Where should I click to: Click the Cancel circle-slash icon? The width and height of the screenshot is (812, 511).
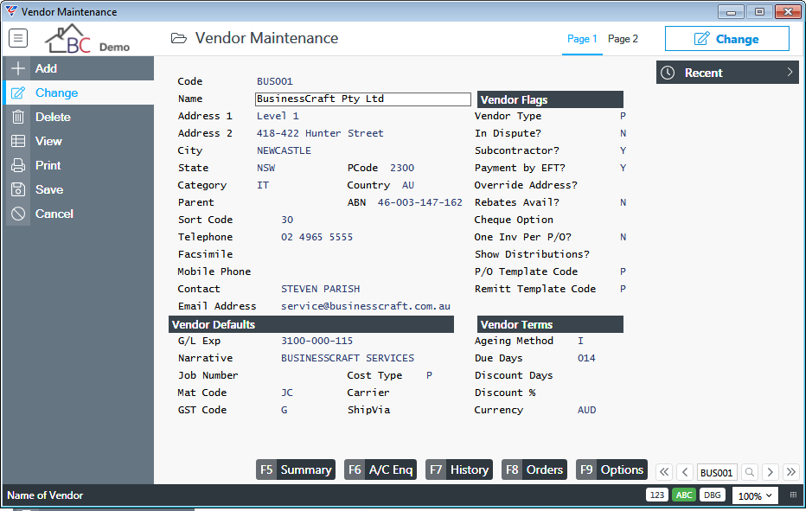(18, 214)
